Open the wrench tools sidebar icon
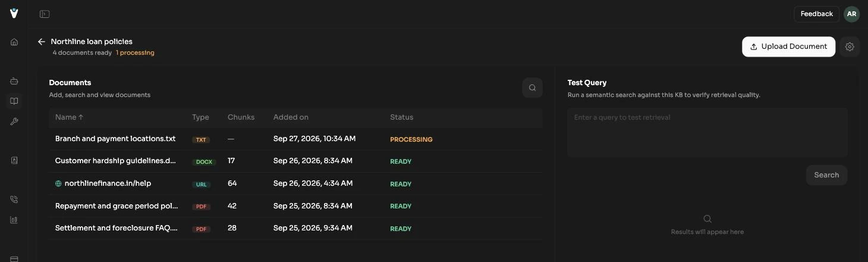Viewport: 868px width, 262px height. click(14, 121)
